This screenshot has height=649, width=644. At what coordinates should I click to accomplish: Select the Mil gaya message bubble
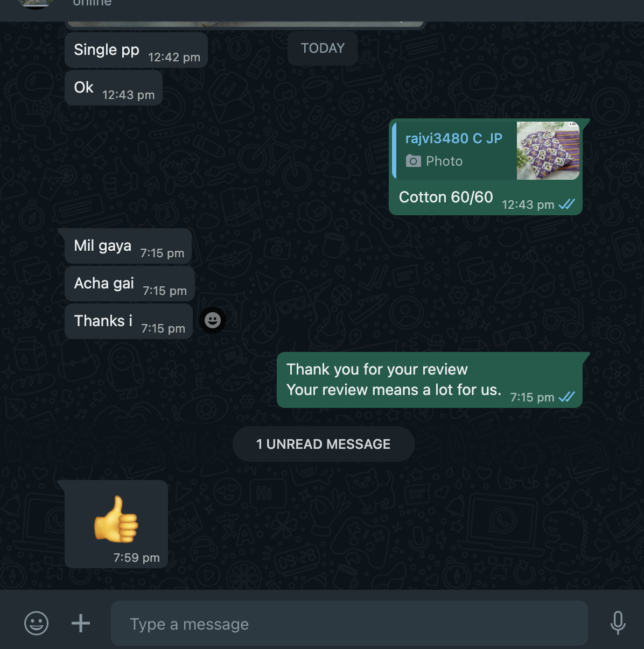[x=128, y=246]
